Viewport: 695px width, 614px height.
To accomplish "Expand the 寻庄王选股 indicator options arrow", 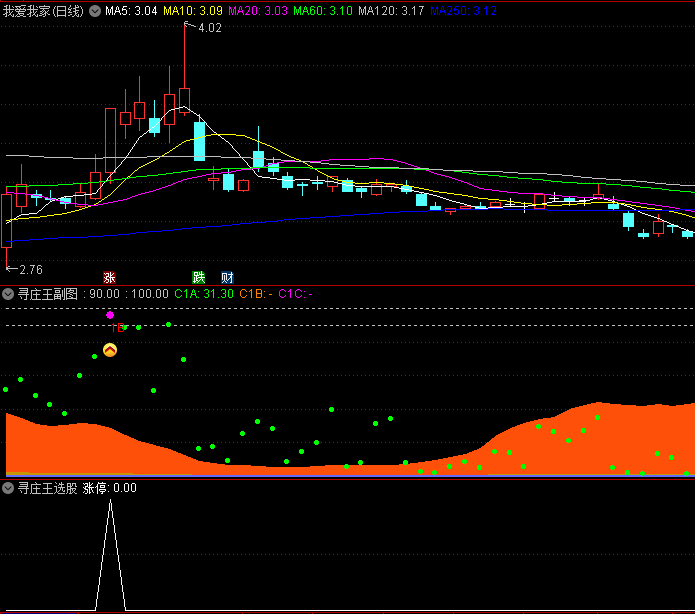I will point(9,488).
